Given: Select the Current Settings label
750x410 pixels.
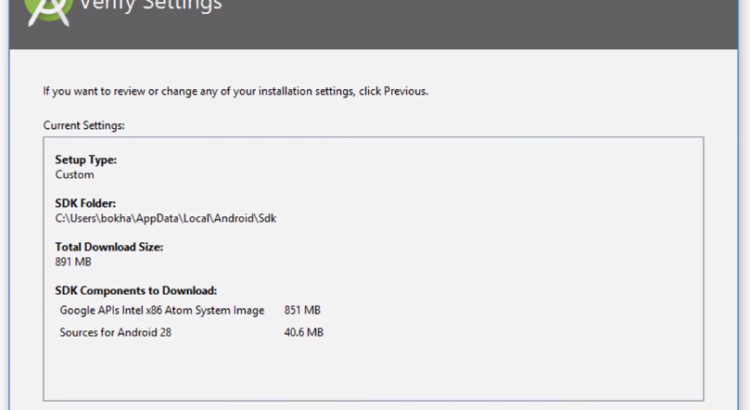Looking at the screenshot, I should pyautogui.click(x=83, y=125).
